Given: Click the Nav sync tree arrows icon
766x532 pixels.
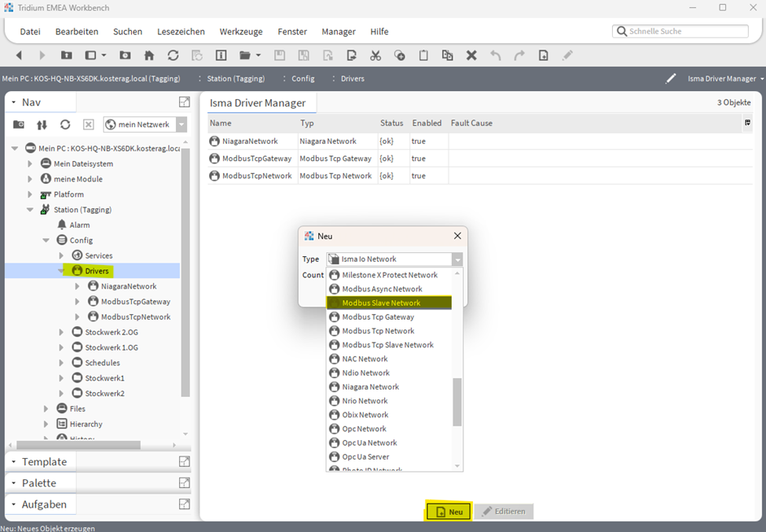Looking at the screenshot, I should pyautogui.click(x=42, y=125).
